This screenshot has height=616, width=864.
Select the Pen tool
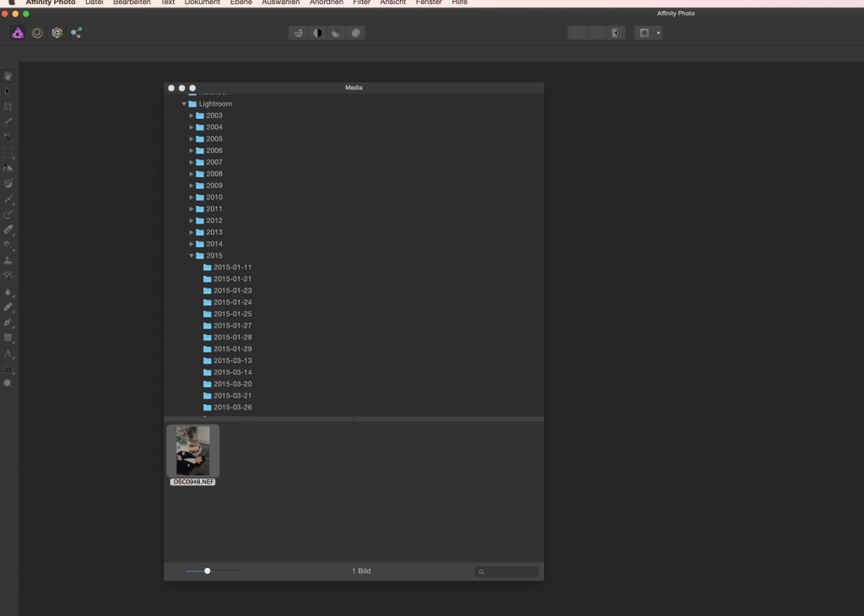[x=8, y=322]
